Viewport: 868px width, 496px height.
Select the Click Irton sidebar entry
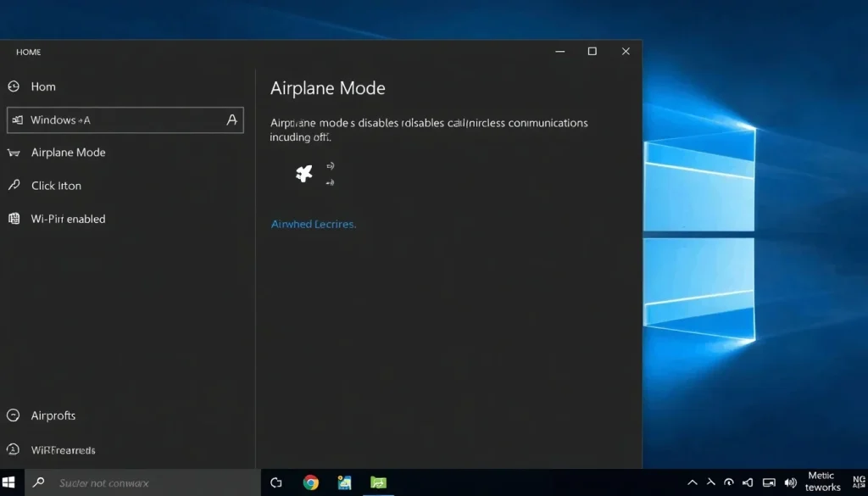pos(56,186)
